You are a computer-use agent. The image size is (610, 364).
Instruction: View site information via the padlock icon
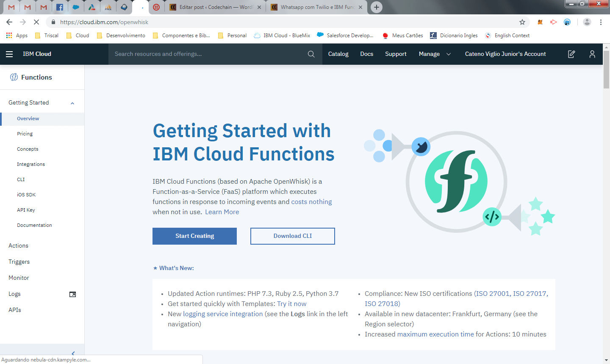click(x=53, y=22)
